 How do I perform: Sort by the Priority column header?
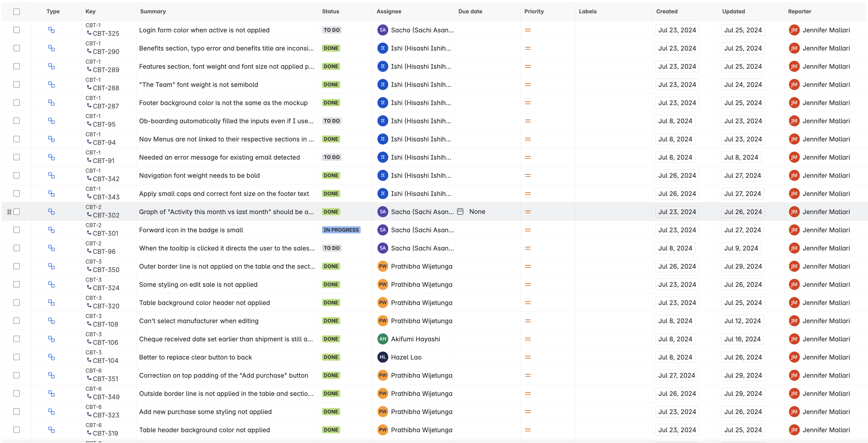[534, 11]
